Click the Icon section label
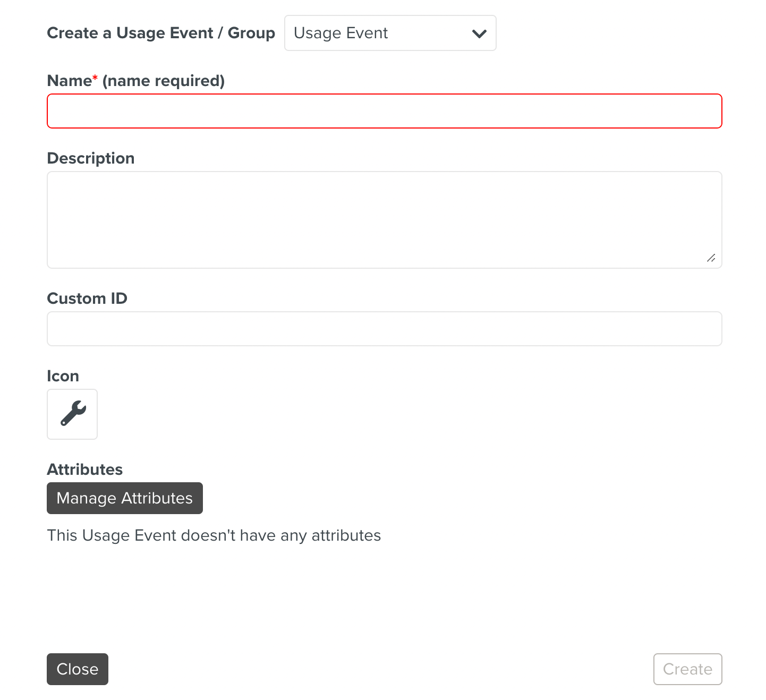Screen dimensions: 766x700 63,376
